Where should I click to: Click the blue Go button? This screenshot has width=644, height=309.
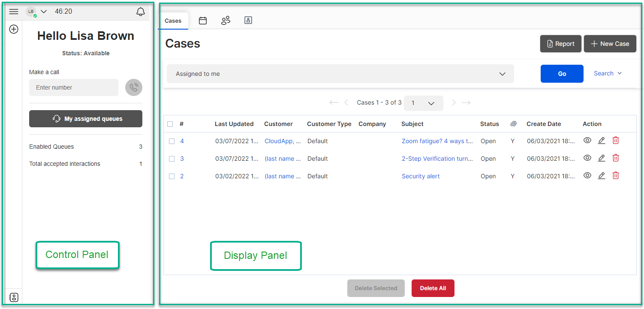click(562, 74)
